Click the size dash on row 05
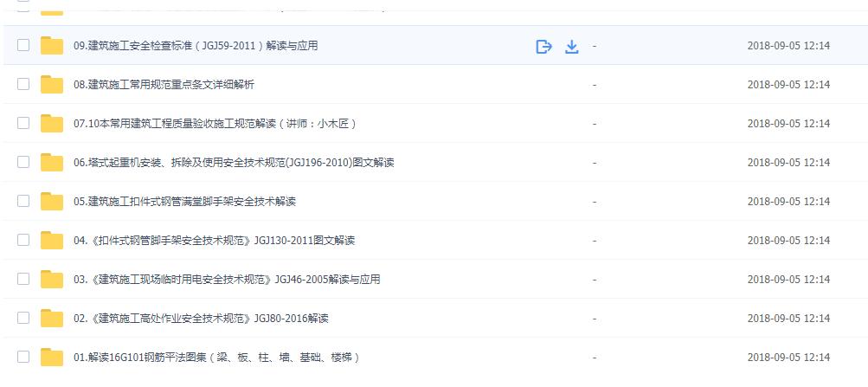 pyautogui.click(x=594, y=202)
